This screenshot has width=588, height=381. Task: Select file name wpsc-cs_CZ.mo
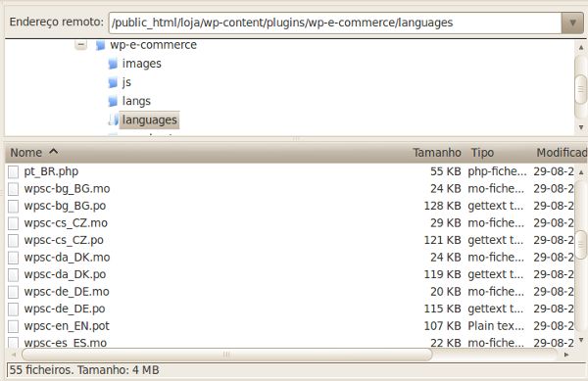(66, 223)
